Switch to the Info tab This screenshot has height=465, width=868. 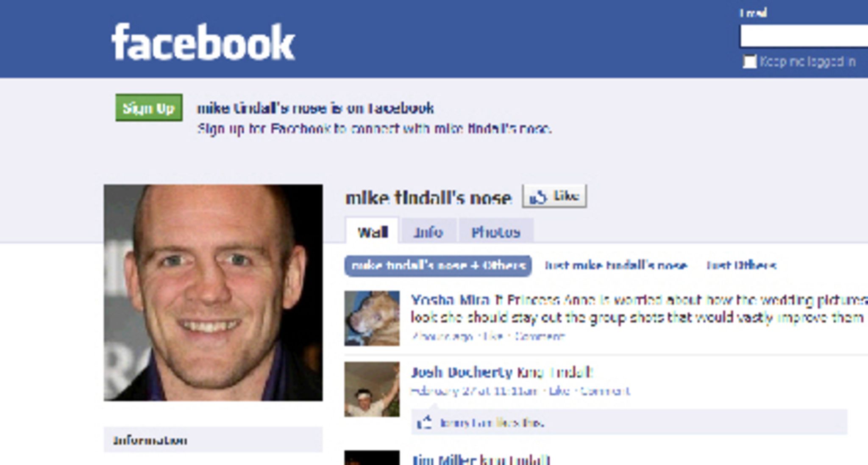428,232
